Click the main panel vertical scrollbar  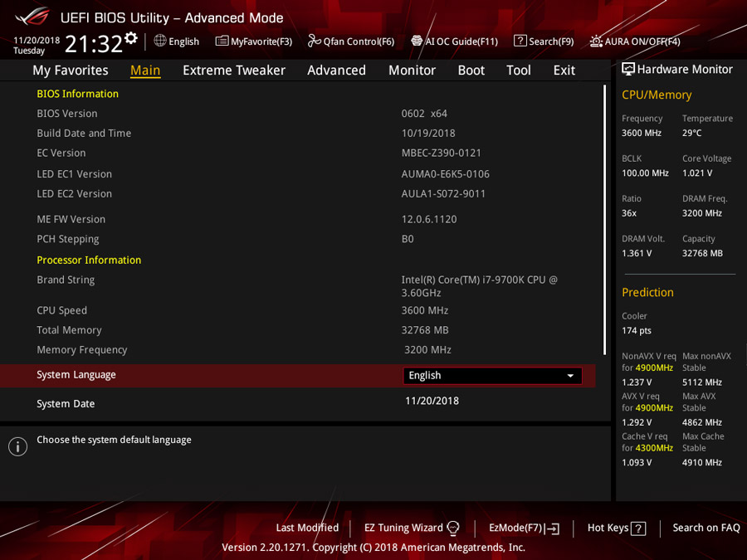tap(604, 220)
